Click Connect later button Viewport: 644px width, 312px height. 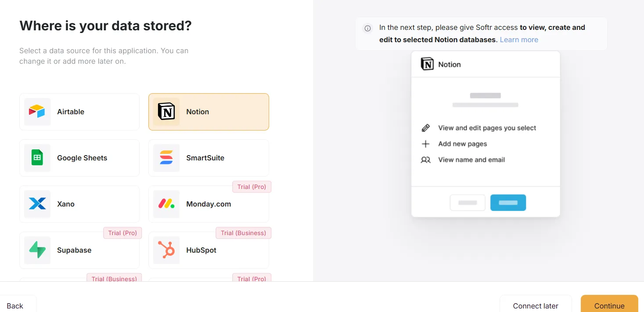click(x=536, y=306)
